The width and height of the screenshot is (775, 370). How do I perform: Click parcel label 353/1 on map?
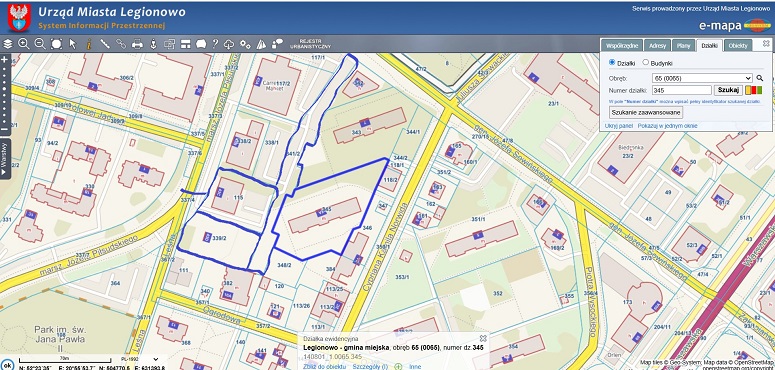[403, 277]
